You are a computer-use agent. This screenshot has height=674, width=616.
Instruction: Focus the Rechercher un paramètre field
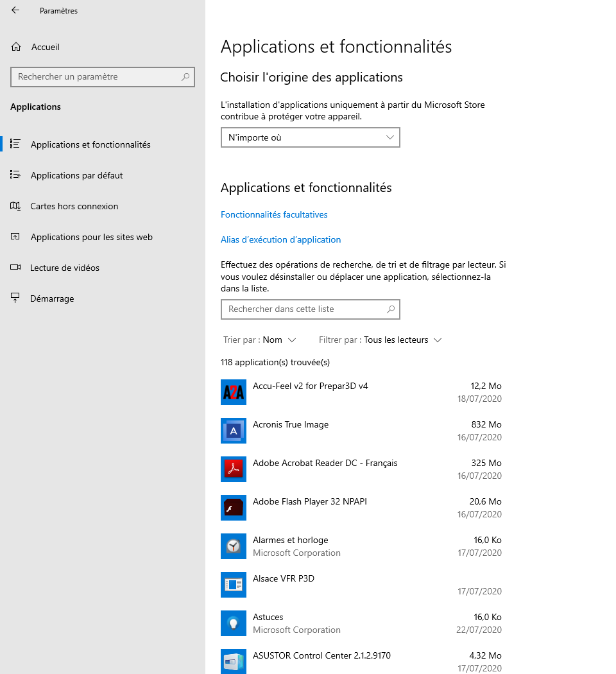pyautogui.click(x=102, y=77)
